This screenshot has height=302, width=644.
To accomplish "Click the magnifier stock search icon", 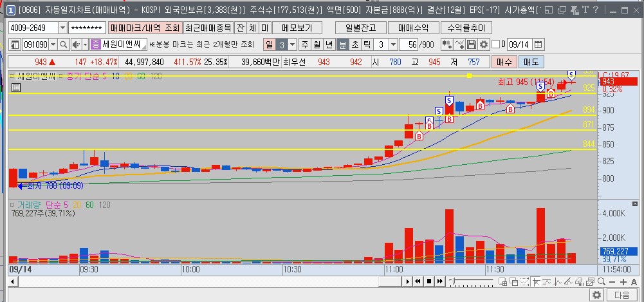I will pyautogui.click(x=64, y=44).
